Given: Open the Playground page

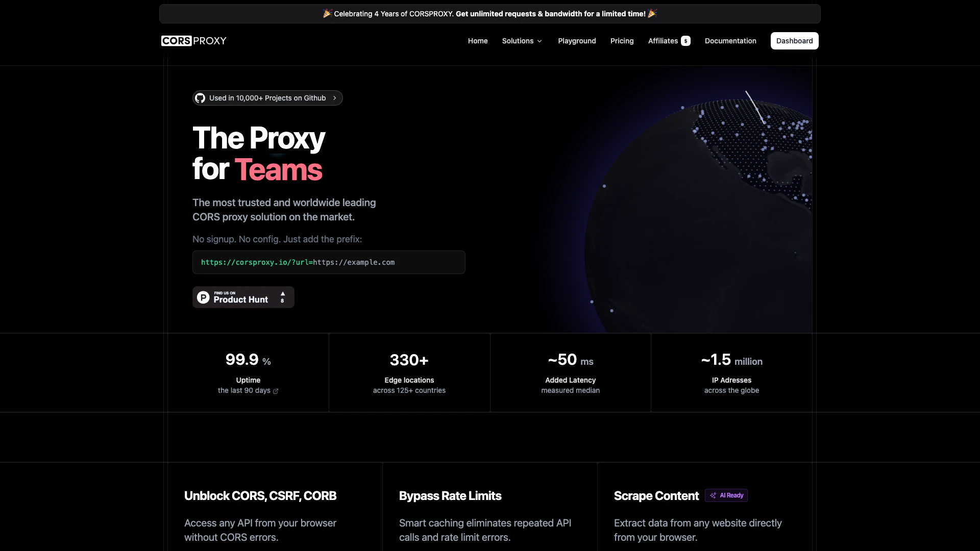Looking at the screenshot, I should point(577,41).
